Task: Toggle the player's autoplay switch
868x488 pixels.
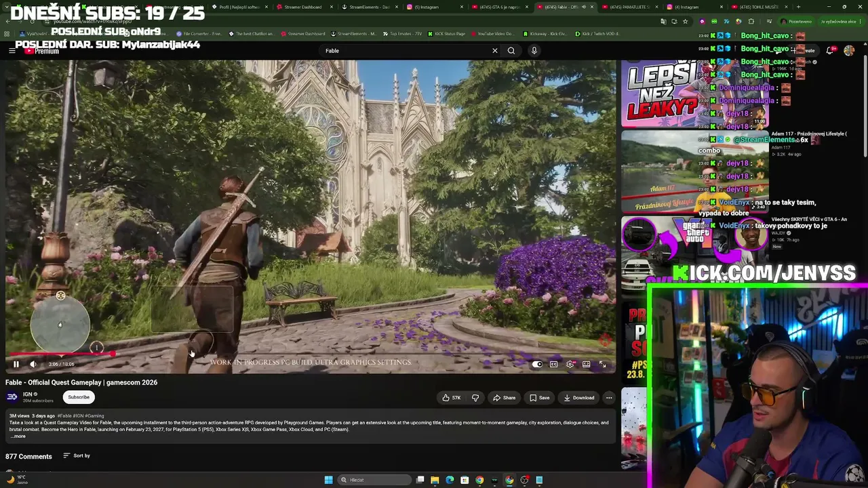Action: (537, 364)
